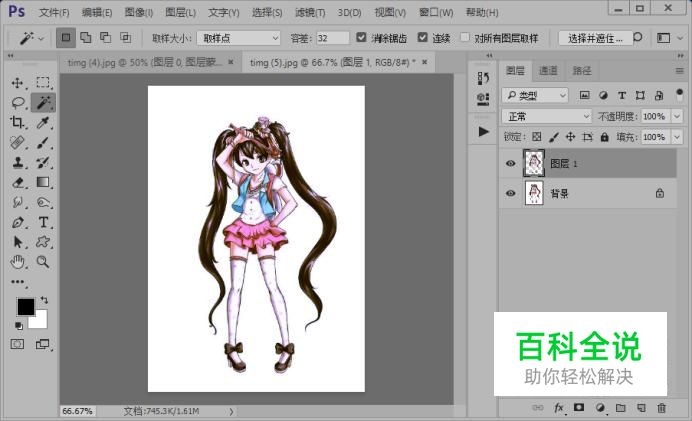
Task: Select the Gradient tool
Action: click(x=43, y=182)
